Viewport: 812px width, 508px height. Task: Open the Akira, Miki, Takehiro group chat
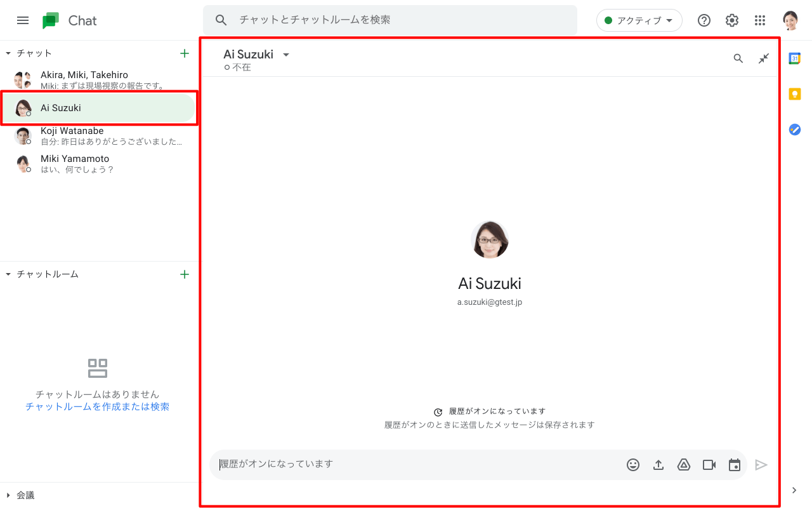[99, 80]
